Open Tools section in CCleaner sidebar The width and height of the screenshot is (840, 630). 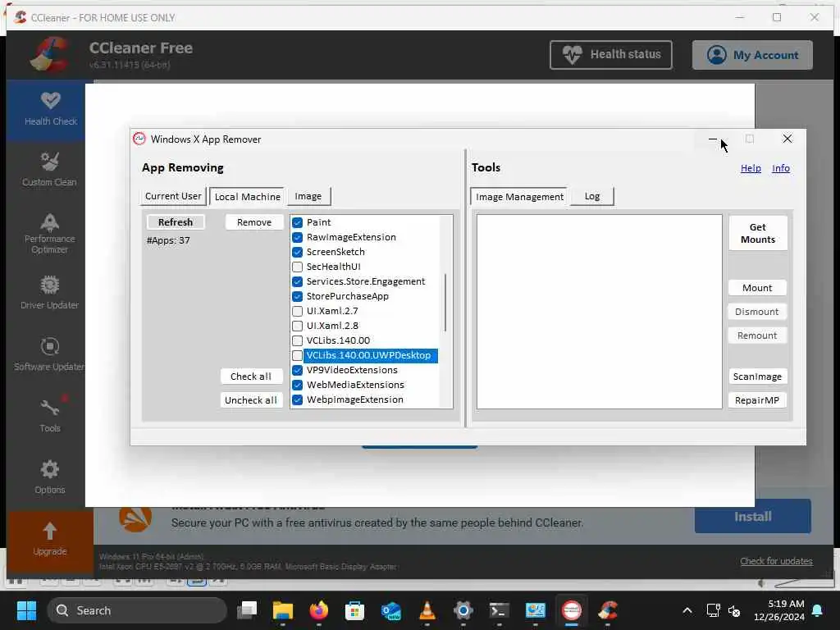click(x=49, y=416)
